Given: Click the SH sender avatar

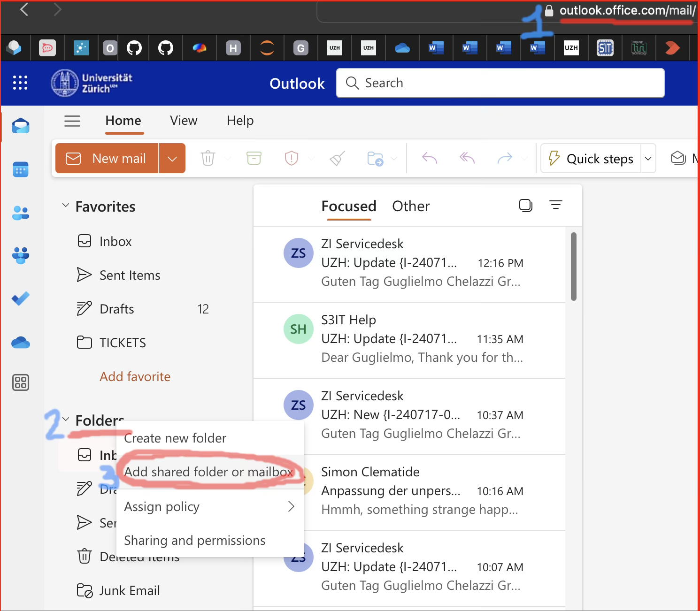Looking at the screenshot, I should pos(299,329).
